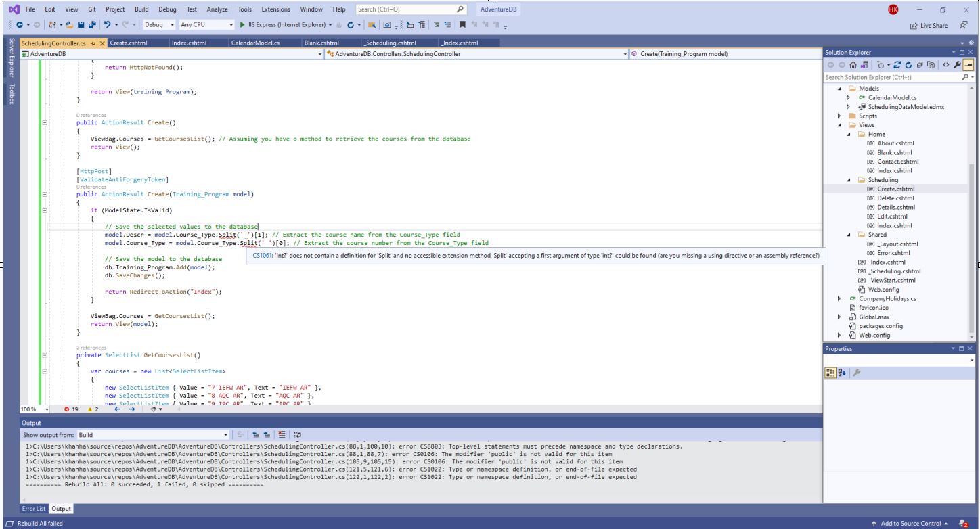Select SchedulingDataModel.edmx in Solution Explorer
The width and height of the screenshot is (980, 529).
[x=906, y=107]
